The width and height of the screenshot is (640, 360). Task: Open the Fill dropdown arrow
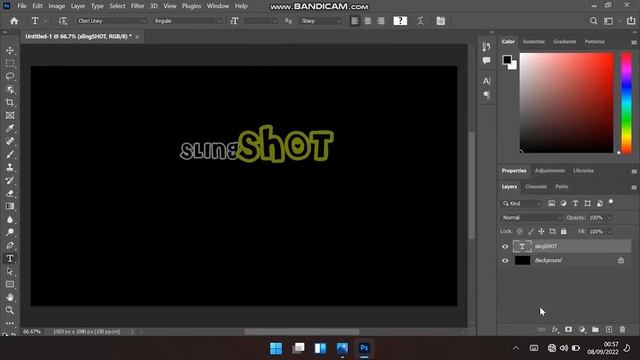(x=609, y=232)
